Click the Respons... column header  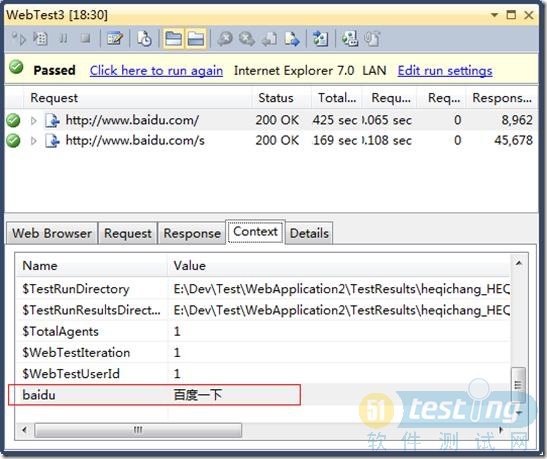[502, 98]
